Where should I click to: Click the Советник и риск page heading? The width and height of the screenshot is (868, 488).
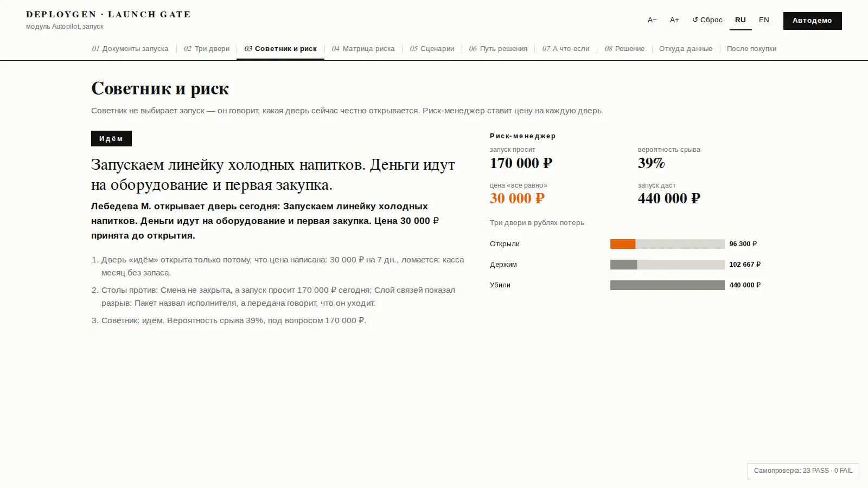point(160,88)
